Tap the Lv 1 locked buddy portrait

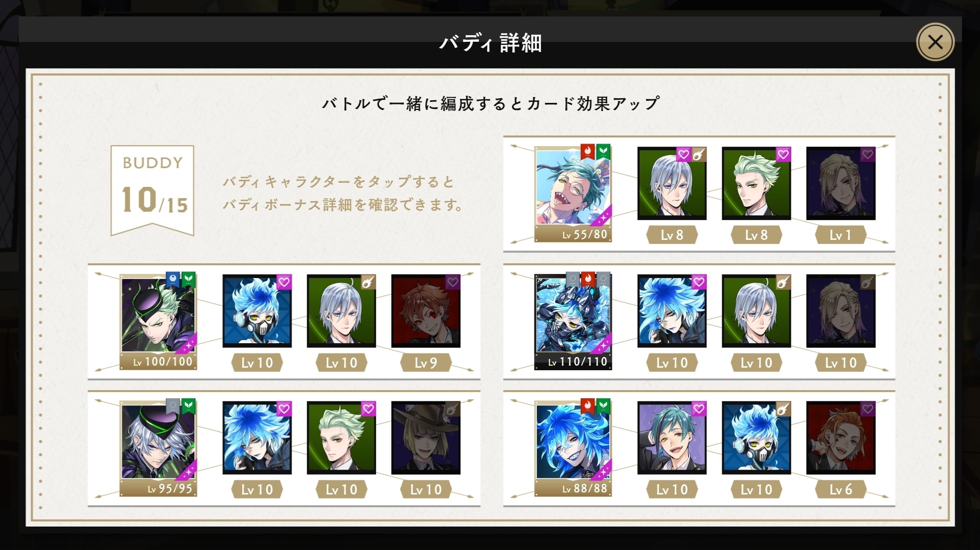pyautogui.click(x=841, y=184)
